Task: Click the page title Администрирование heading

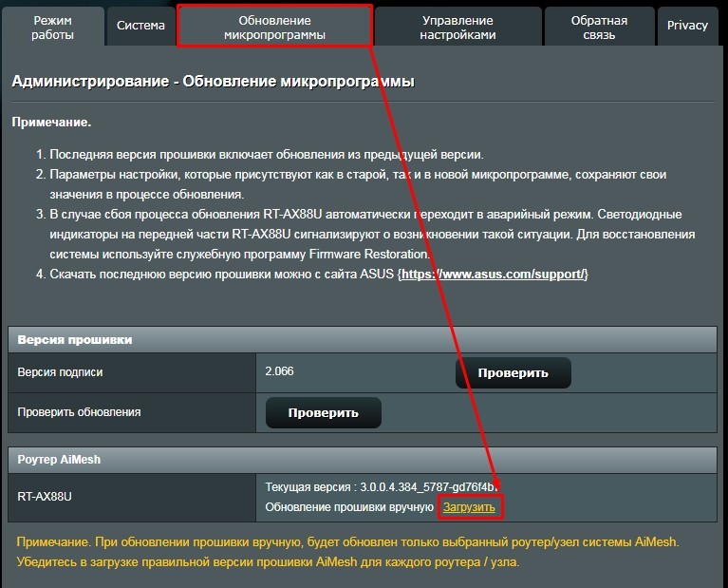Action: (x=214, y=82)
